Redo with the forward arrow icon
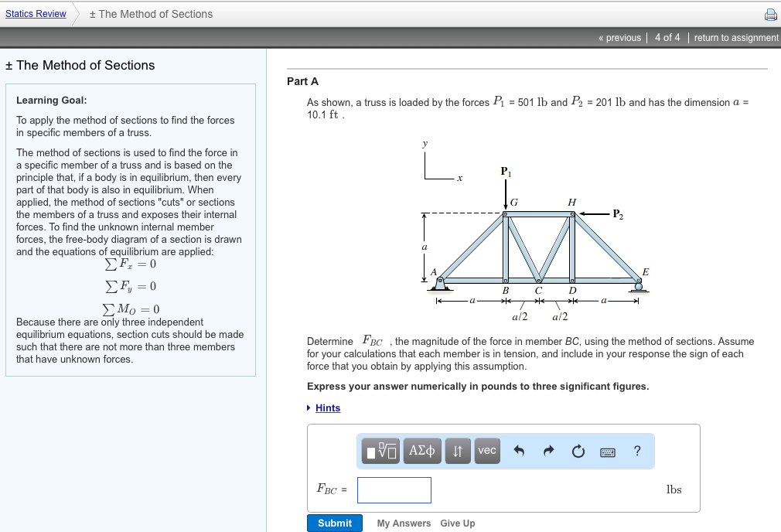Screen dimensions: 781x532 (x=547, y=451)
